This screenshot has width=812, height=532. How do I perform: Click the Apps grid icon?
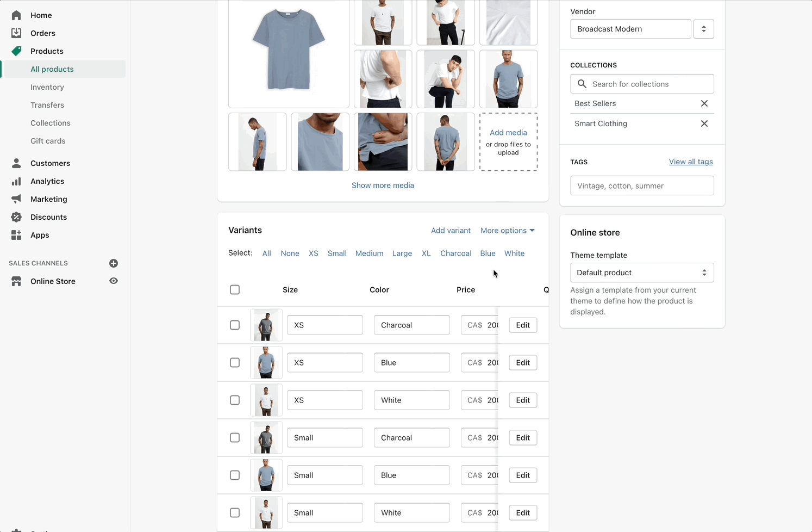(16, 235)
